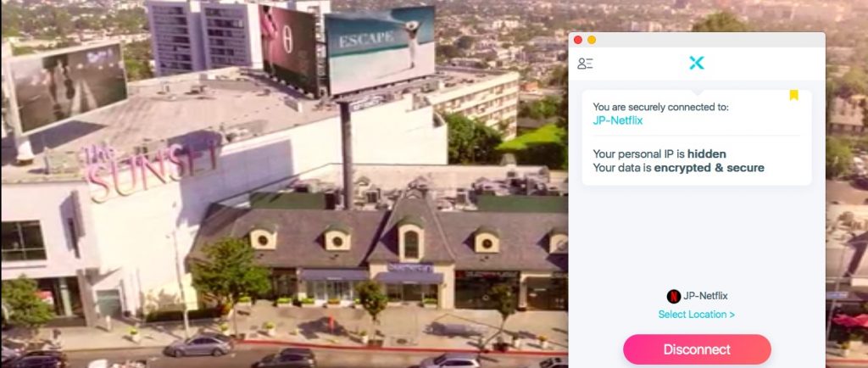Minimize the VPN window with the yellow button
This screenshot has width=868, height=368.
[592, 40]
